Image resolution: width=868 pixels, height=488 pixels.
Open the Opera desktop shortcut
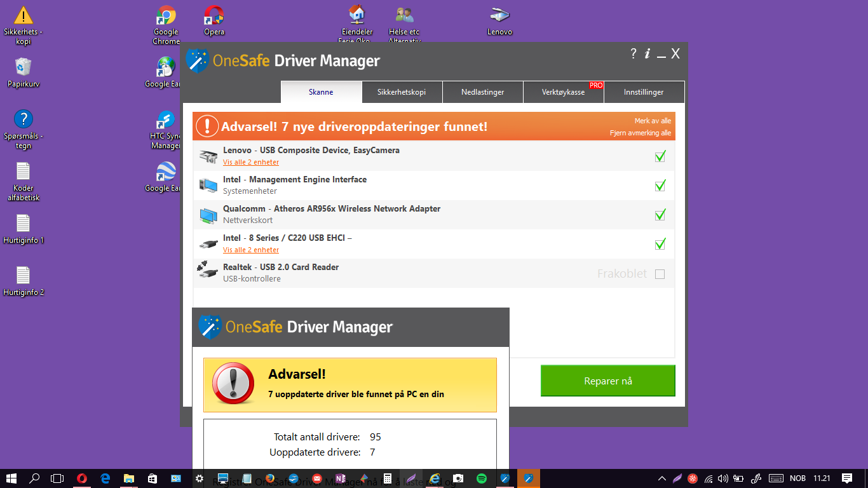click(214, 21)
